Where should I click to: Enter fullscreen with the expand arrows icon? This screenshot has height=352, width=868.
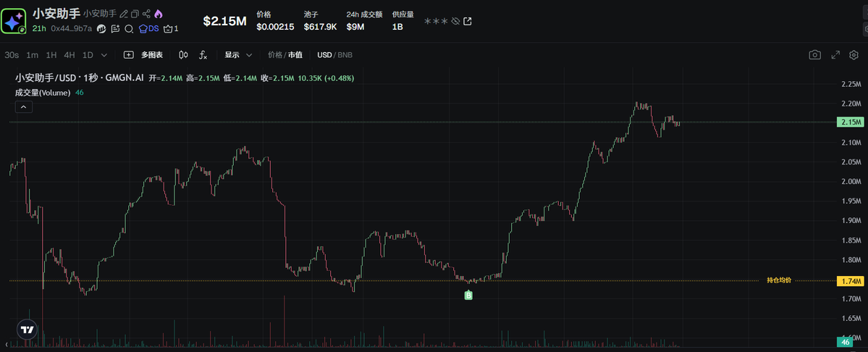click(835, 55)
